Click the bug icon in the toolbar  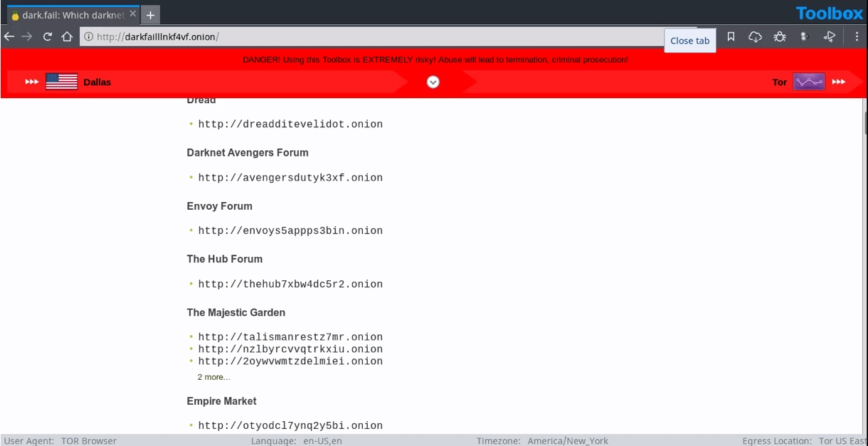[x=780, y=36]
